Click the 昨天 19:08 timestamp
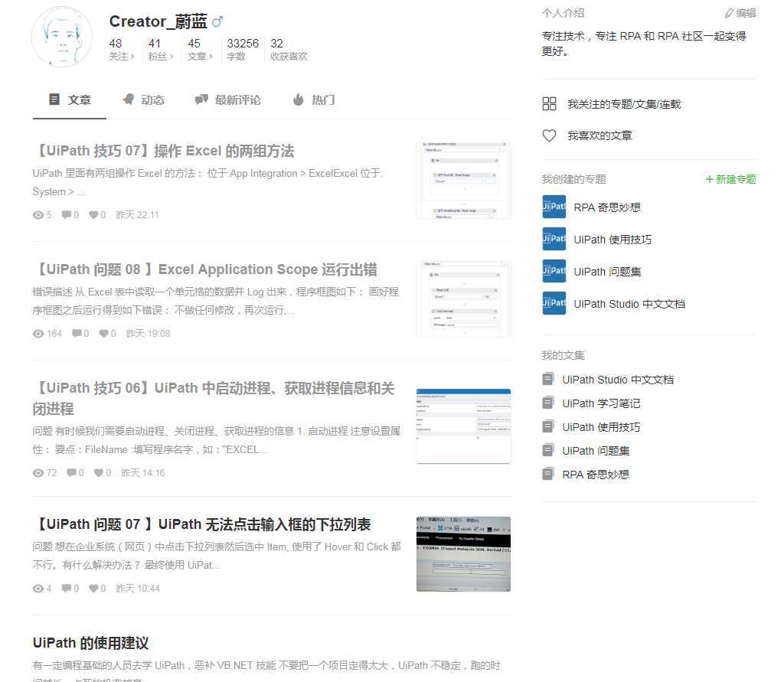The image size is (784, 682). [148, 334]
